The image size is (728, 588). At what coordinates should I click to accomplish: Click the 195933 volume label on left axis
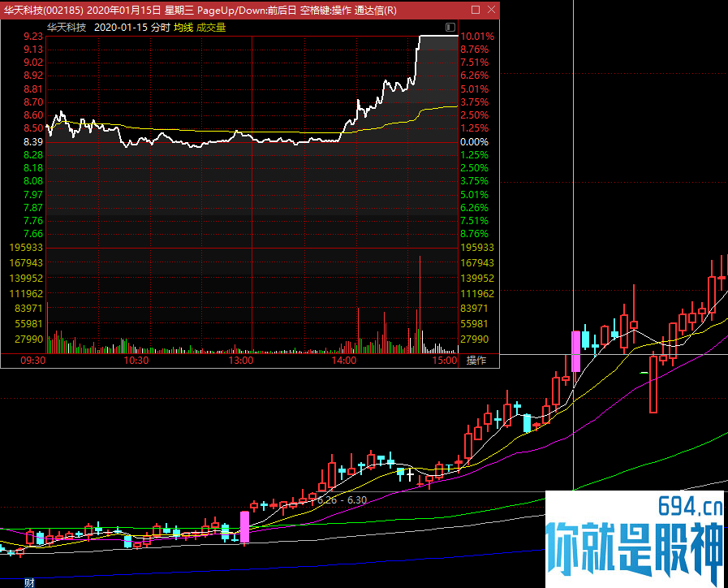tap(26, 248)
